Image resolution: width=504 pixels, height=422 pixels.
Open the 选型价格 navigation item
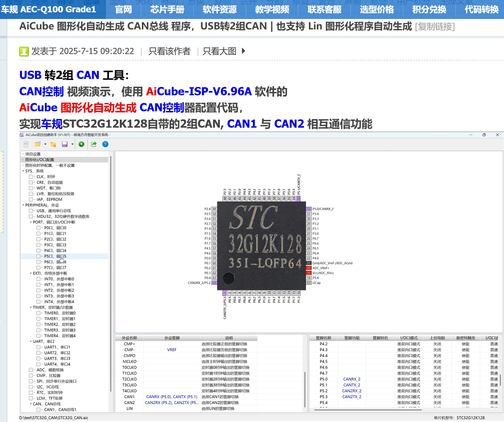click(x=377, y=9)
